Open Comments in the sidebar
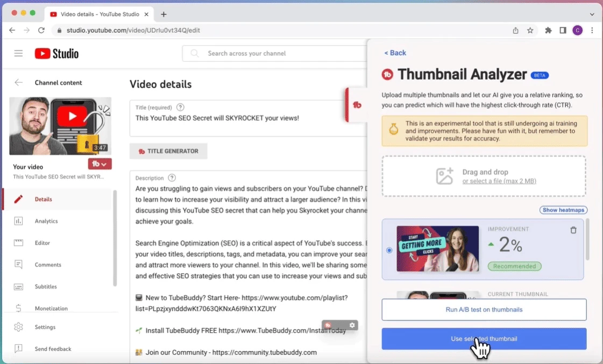 tap(48, 265)
